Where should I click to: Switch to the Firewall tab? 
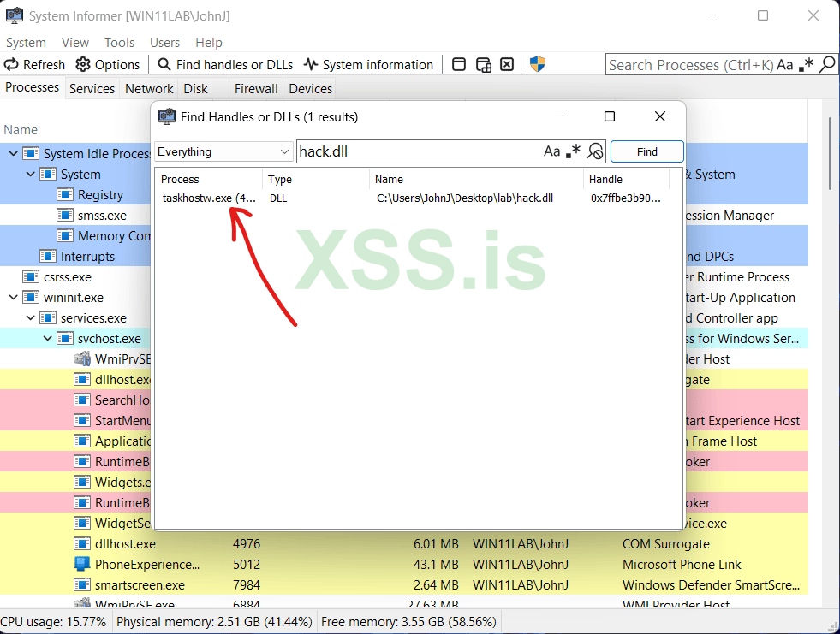tap(255, 88)
